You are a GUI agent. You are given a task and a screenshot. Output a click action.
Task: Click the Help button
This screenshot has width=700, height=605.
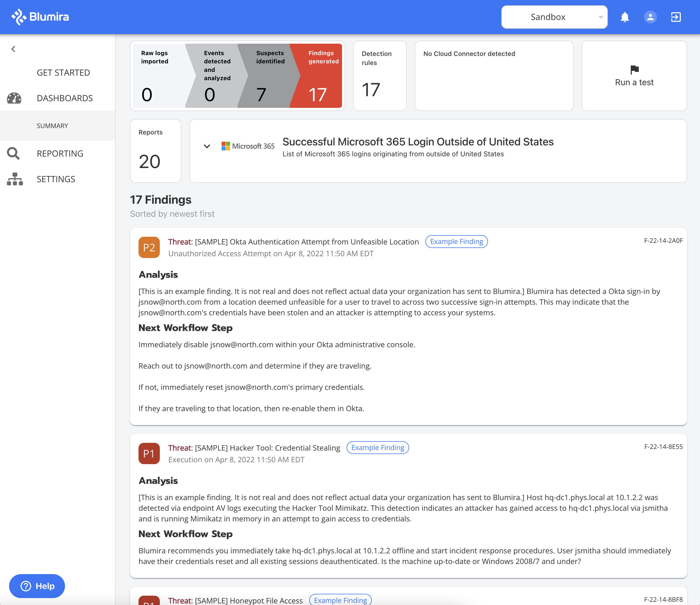[x=37, y=586]
